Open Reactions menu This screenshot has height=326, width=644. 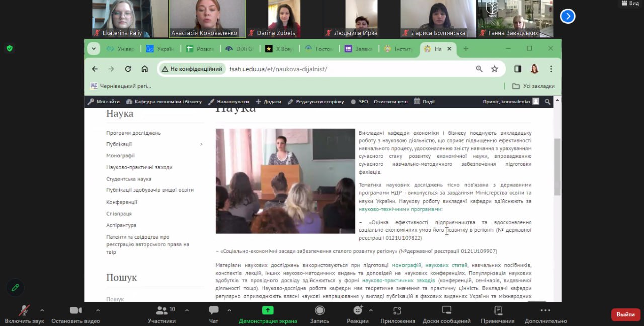click(358, 314)
